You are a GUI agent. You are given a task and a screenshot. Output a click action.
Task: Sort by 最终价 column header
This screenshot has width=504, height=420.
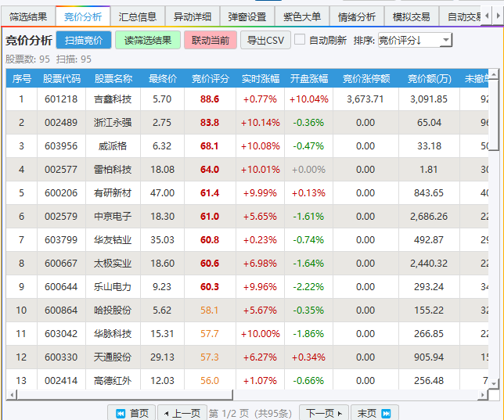click(x=162, y=79)
